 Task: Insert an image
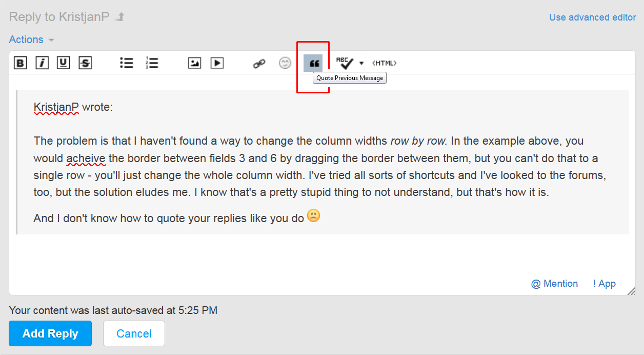pos(194,63)
